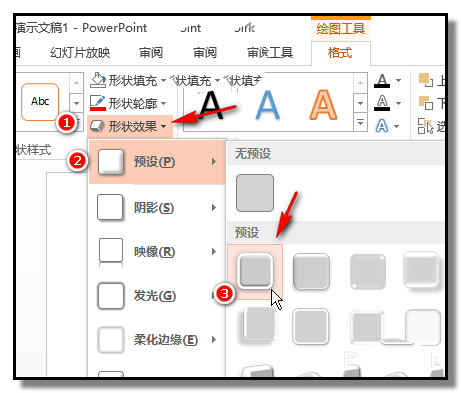Image resolution: width=461 pixels, height=393 pixels.
Task: Apply the orange outlined WordArt style A
Action: (x=323, y=105)
